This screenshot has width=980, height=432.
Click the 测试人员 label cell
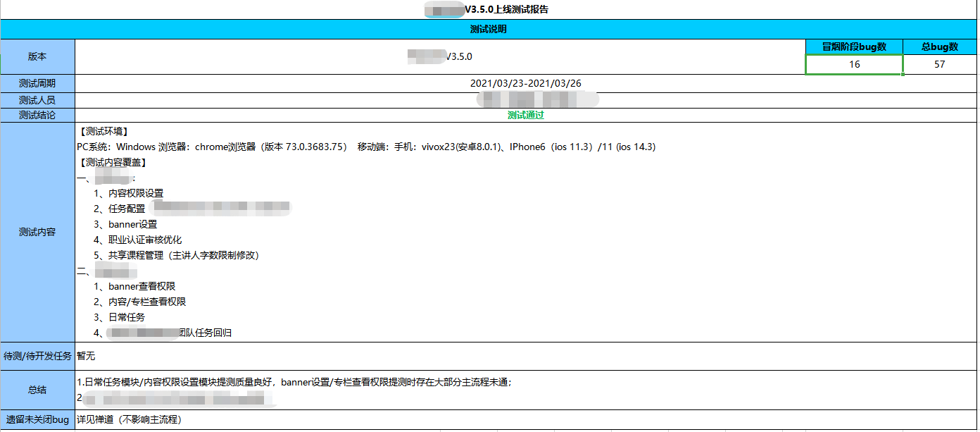click(x=37, y=100)
